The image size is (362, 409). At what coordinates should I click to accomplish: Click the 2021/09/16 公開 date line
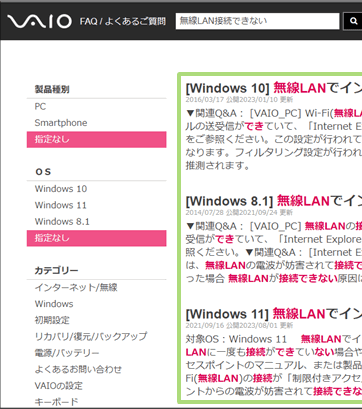239,325
